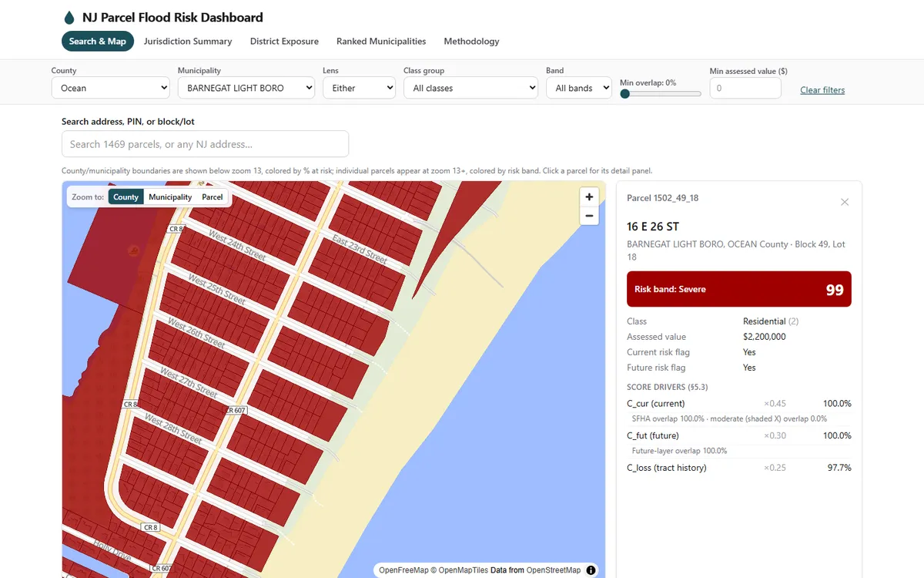This screenshot has width=924, height=578.
Task: Zoom to County level button
Action: [126, 197]
